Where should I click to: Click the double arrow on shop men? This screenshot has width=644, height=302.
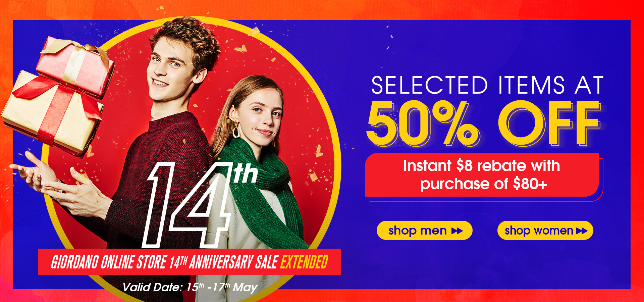pos(457,231)
